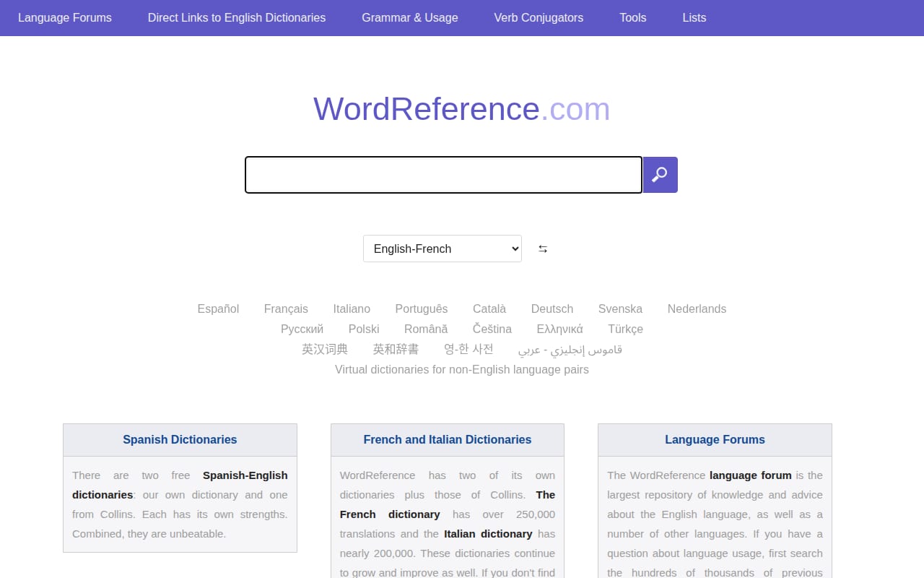Screen dimensions: 924x578
Task: Switch site language to Русский
Action: point(302,329)
